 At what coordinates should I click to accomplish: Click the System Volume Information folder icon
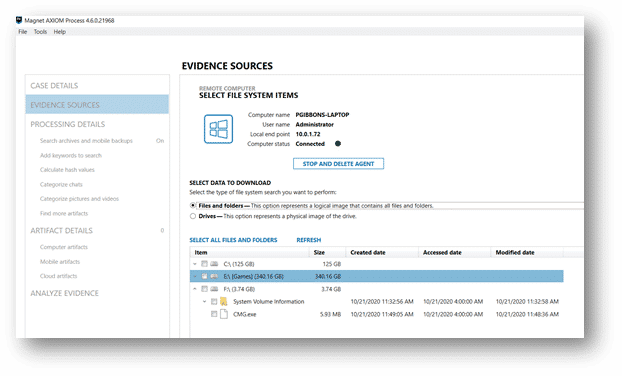(x=224, y=301)
